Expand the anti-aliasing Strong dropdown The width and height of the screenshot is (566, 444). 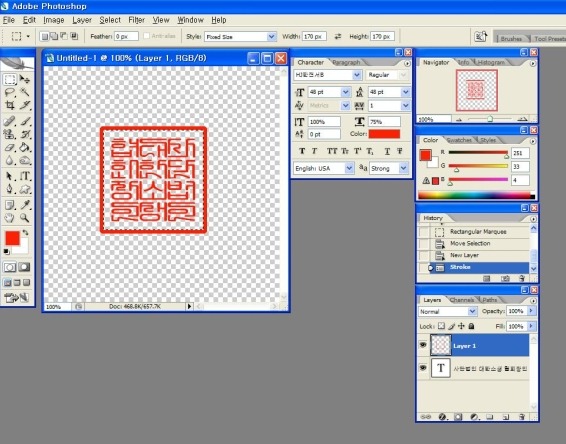[389, 168]
